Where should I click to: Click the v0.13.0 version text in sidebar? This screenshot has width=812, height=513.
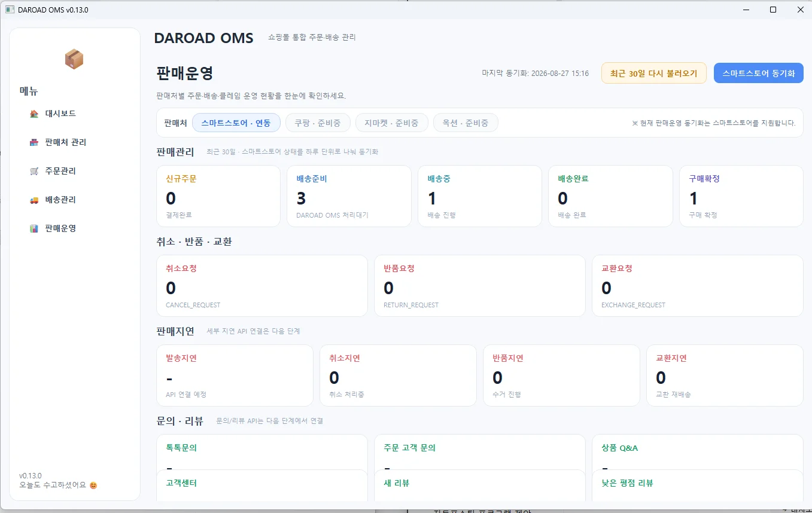point(31,476)
